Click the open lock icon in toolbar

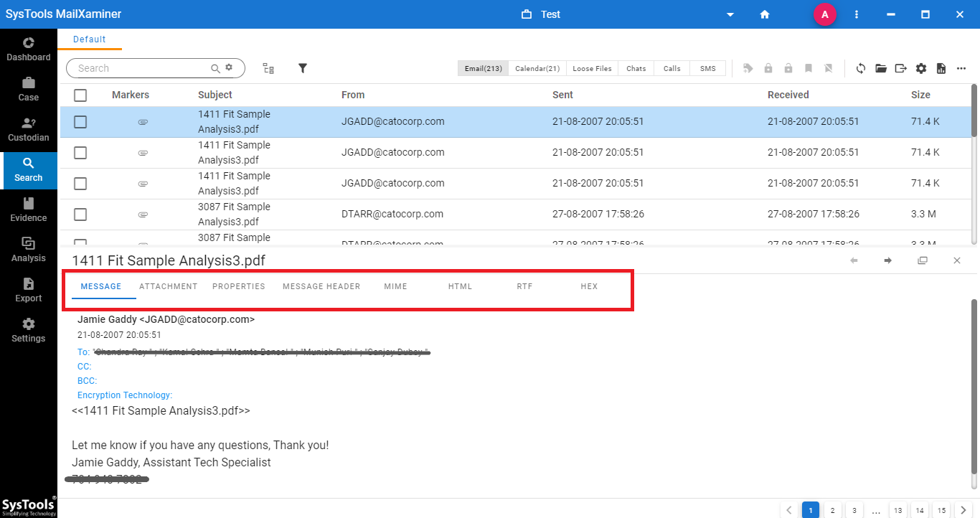(x=788, y=68)
